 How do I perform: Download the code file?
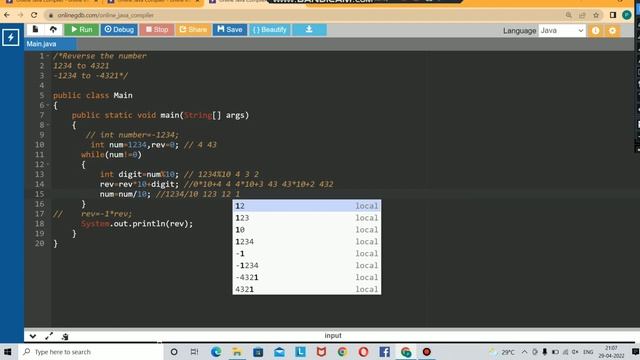[x=309, y=29]
